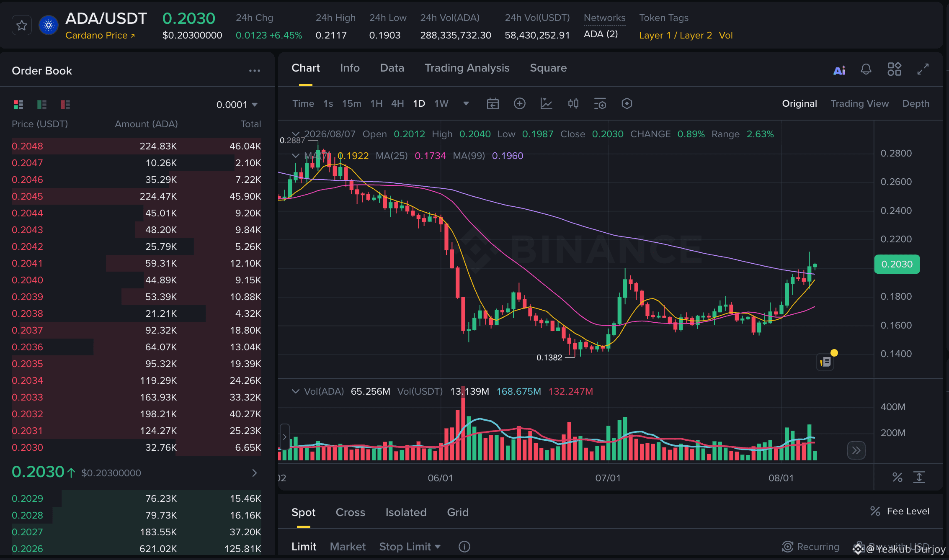949x560 pixels.
Task: Click the Recurring buy icon
Action: (x=788, y=547)
